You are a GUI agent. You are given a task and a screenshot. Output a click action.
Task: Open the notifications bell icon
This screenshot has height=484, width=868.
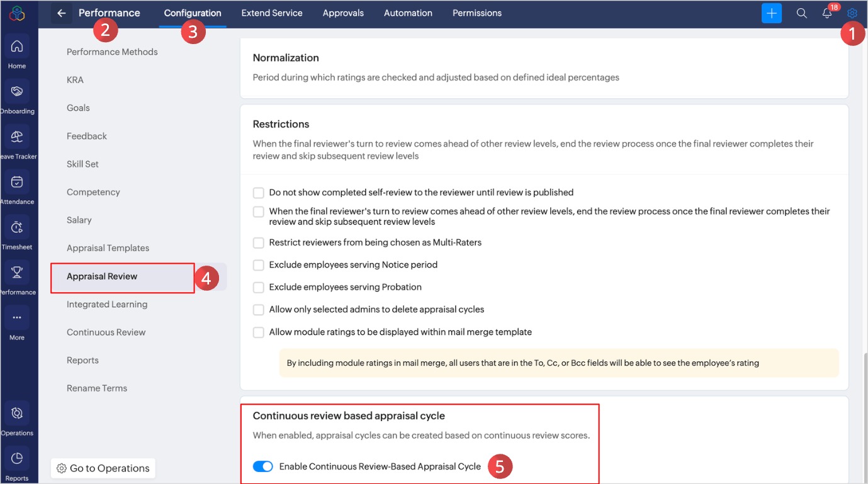pyautogui.click(x=828, y=13)
